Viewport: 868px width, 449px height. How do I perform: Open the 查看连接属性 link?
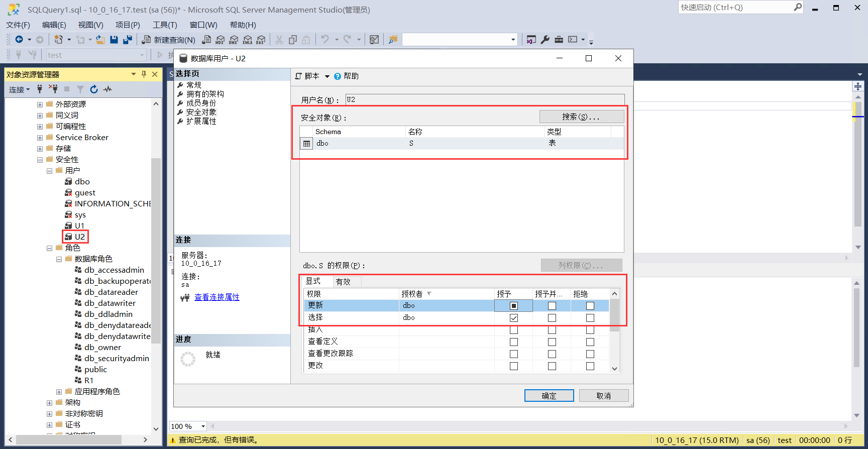(x=217, y=297)
